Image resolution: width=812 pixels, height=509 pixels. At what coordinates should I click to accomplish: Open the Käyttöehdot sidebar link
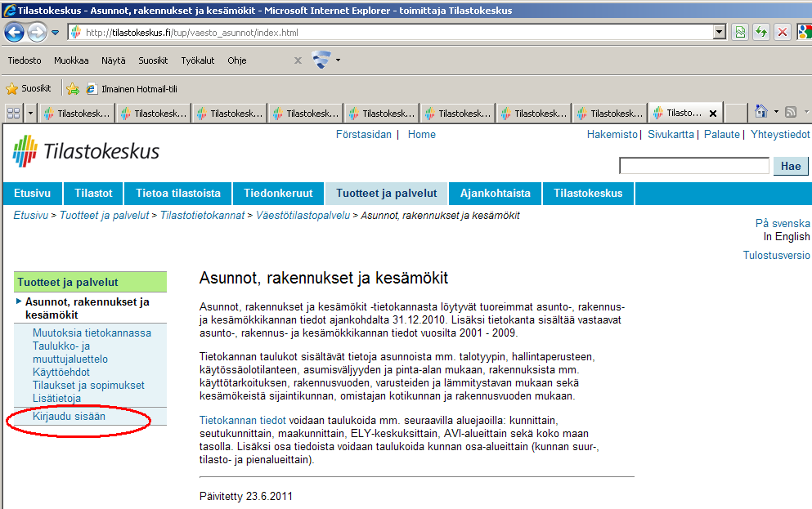pyautogui.click(x=61, y=373)
